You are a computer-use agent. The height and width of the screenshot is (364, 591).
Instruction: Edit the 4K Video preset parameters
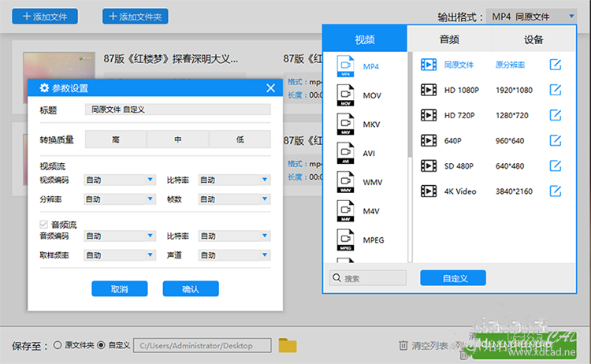click(556, 191)
